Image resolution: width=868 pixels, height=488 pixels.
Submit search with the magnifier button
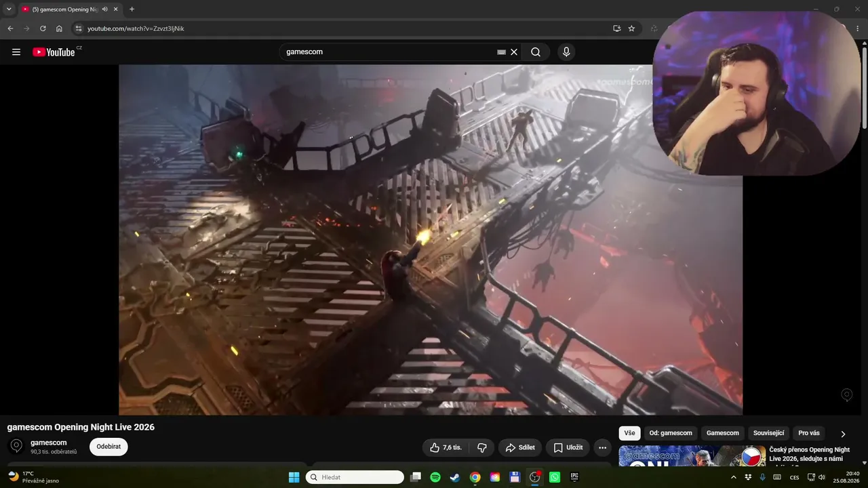click(x=536, y=52)
